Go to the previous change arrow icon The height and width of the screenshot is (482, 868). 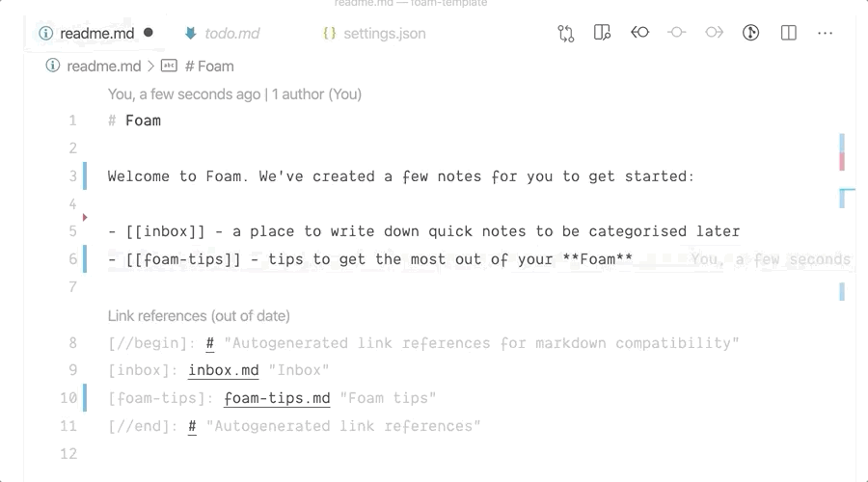(x=639, y=33)
